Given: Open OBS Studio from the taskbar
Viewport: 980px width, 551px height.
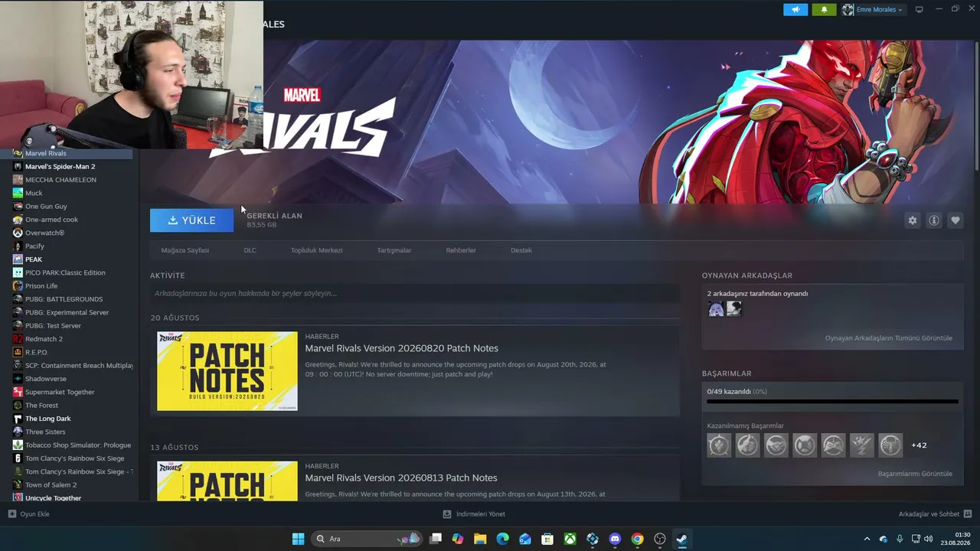Looking at the screenshot, I should pyautogui.click(x=660, y=539).
